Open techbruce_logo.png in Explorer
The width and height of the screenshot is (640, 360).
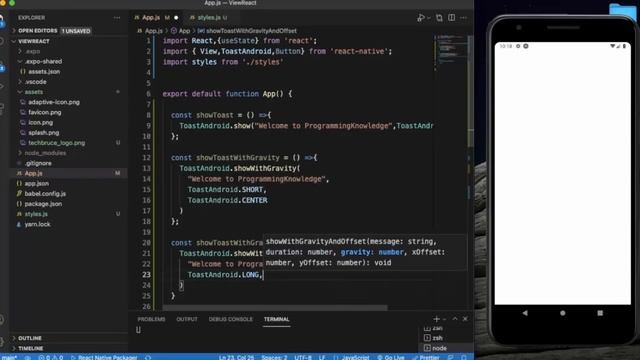click(56, 143)
